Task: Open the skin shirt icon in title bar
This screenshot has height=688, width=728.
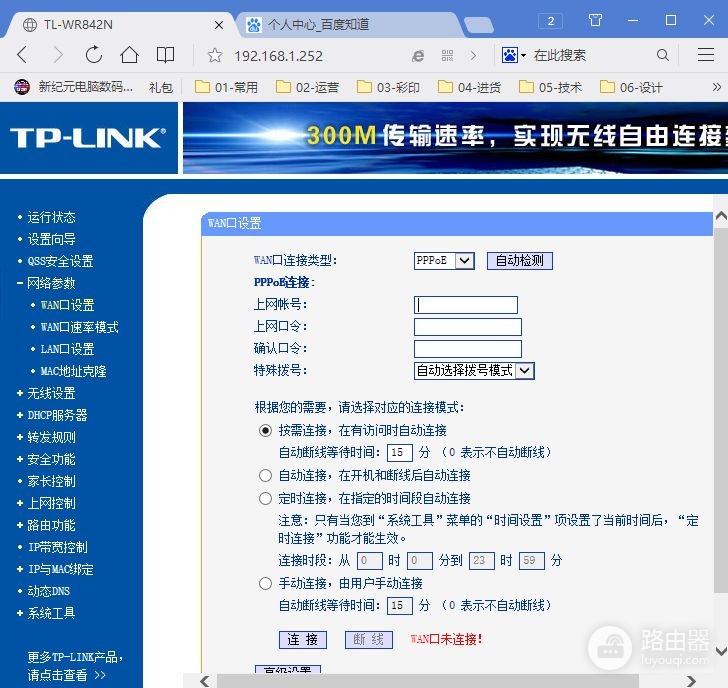Action: (595, 20)
